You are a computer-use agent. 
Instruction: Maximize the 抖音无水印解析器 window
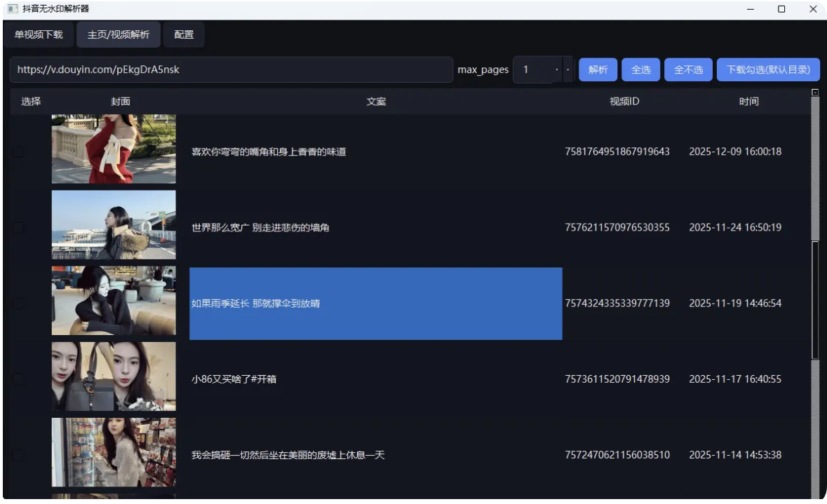pos(781,9)
